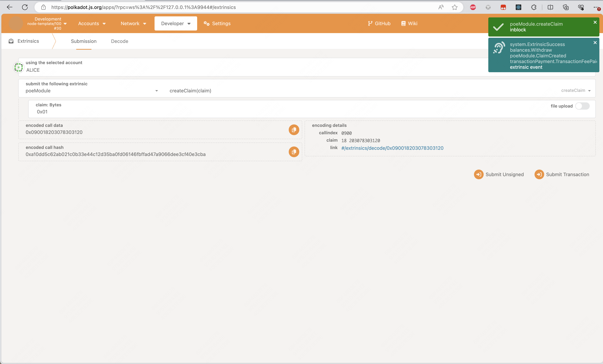The width and height of the screenshot is (603, 364).
Task: Dismiss the poeModule.createClaim inblock notification
Action: click(x=595, y=22)
